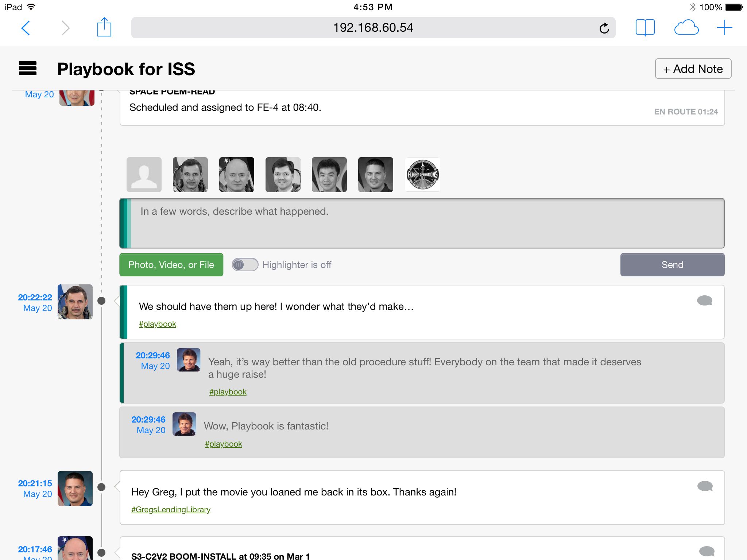Open #playbook tag under 'Yeah, it's way better' reply
The image size is (747, 560).
(228, 392)
